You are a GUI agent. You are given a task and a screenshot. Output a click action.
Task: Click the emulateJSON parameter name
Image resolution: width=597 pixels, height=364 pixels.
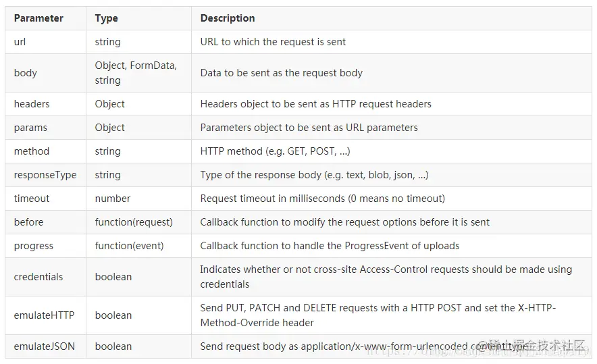(44, 346)
